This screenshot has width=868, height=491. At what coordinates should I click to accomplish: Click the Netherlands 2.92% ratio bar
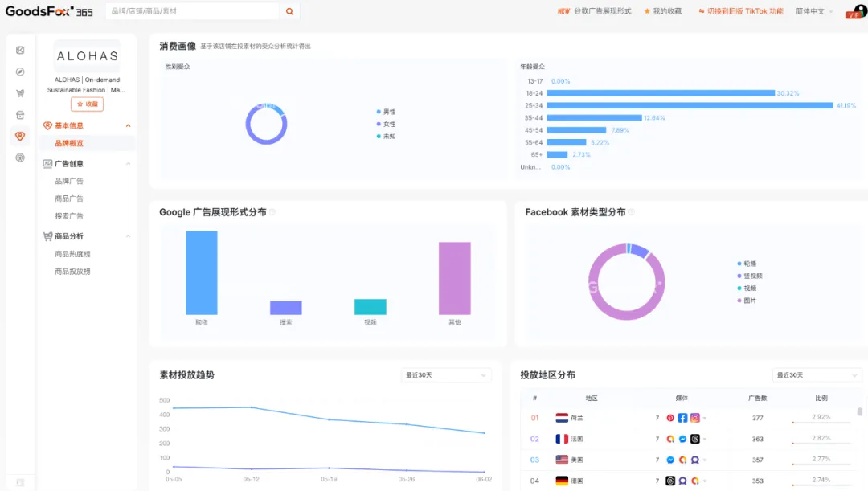pos(821,423)
